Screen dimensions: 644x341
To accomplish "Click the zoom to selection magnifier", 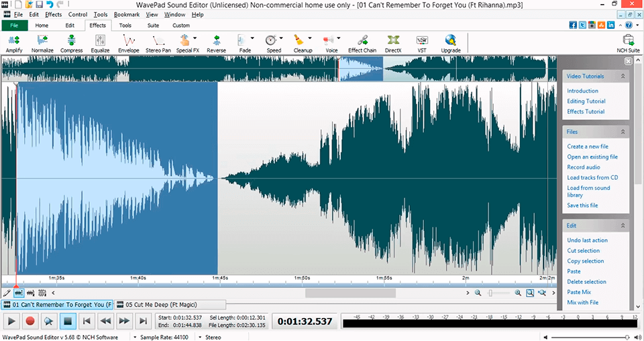I will coord(530,293).
